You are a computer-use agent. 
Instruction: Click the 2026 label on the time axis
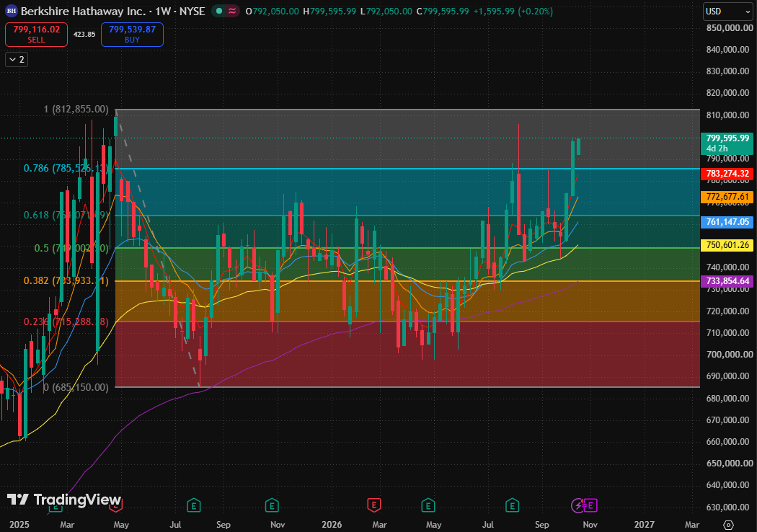332,525
